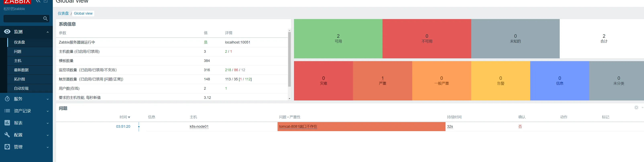Expand the 服务 section chevron
The height and width of the screenshot is (162, 644).
coord(48,99)
